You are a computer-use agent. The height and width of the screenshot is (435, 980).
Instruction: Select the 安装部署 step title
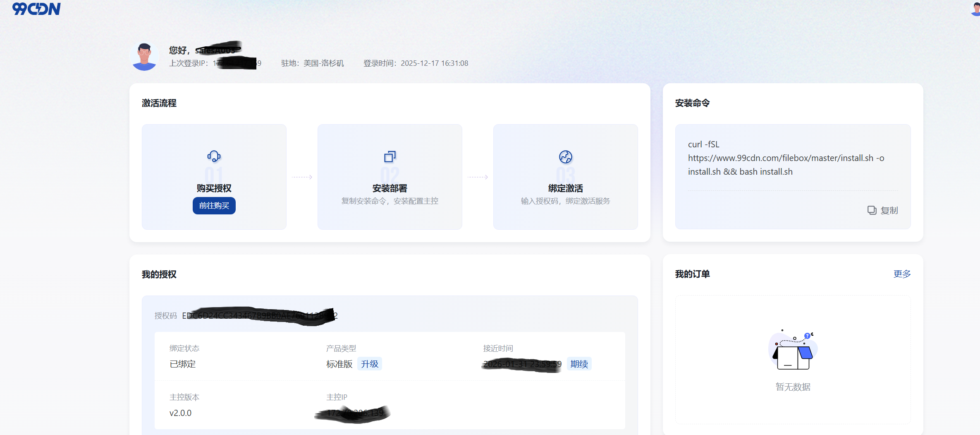click(390, 188)
